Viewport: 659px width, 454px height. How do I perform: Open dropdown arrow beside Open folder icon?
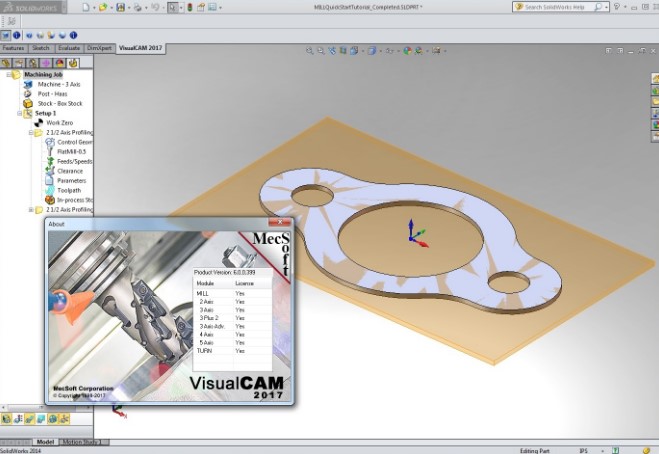click(111, 8)
